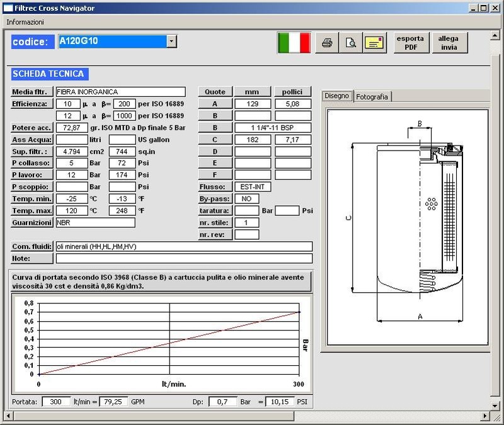Click the Italian flag language button
This screenshot has width=504, height=425.
click(294, 43)
